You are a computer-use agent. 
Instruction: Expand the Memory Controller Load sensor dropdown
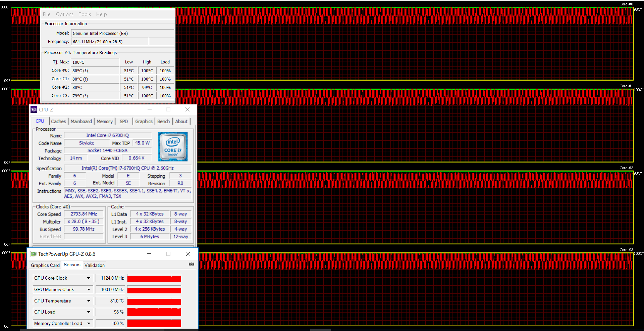[x=89, y=323]
